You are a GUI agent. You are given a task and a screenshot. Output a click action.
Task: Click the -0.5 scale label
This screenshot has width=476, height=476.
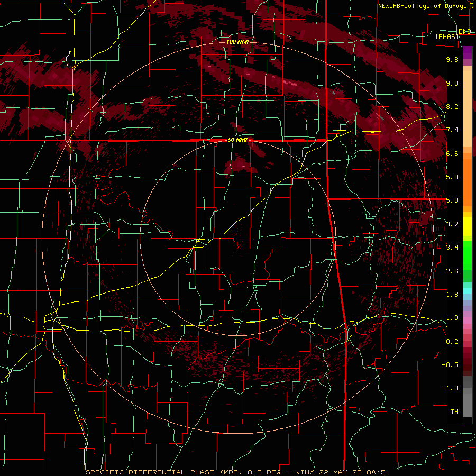pos(450,365)
